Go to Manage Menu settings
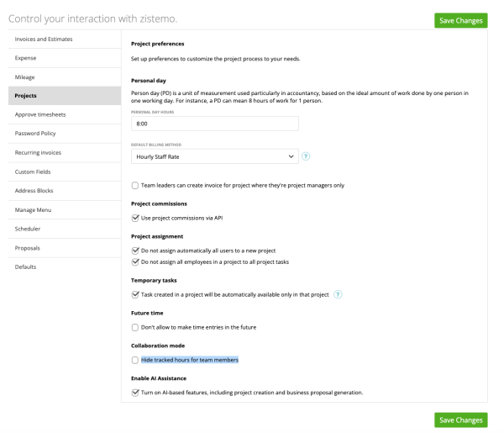The image size is (504, 433). (65, 209)
